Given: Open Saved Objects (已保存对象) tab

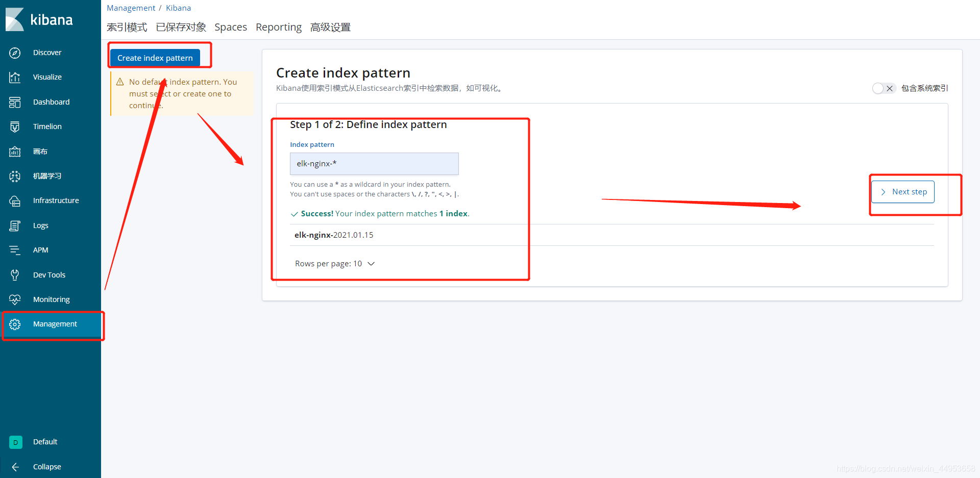Looking at the screenshot, I should (181, 27).
